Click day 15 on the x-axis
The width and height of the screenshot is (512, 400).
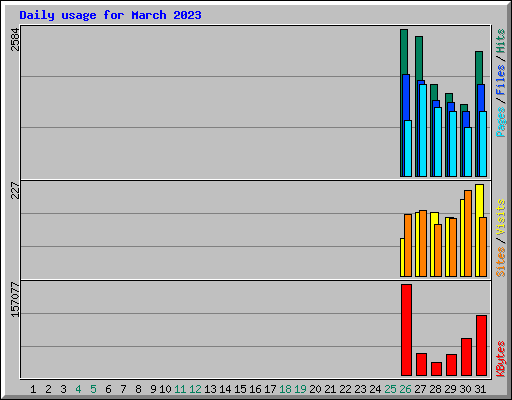pyautogui.click(x=240, y=389)
